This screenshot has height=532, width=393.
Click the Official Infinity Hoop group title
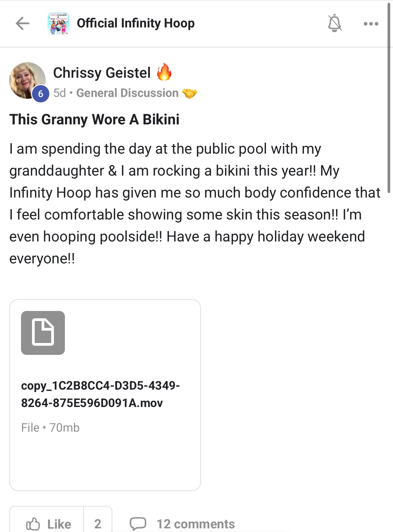pos(136,23)
